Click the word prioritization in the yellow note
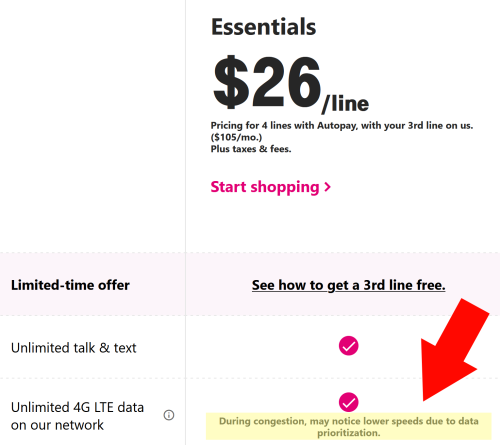This screenshot has height=445, width=500. click(349, 433)
